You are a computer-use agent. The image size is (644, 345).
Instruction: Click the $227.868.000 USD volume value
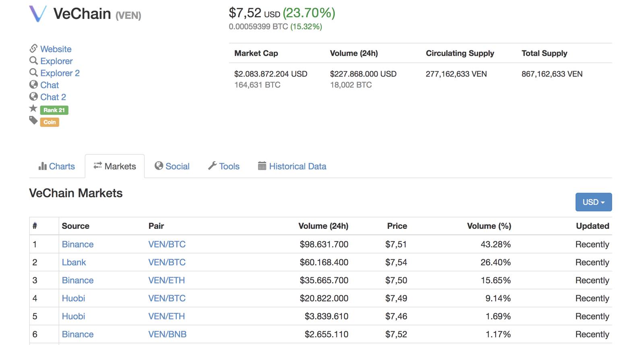pyautogui.click(x=363, y=74)
